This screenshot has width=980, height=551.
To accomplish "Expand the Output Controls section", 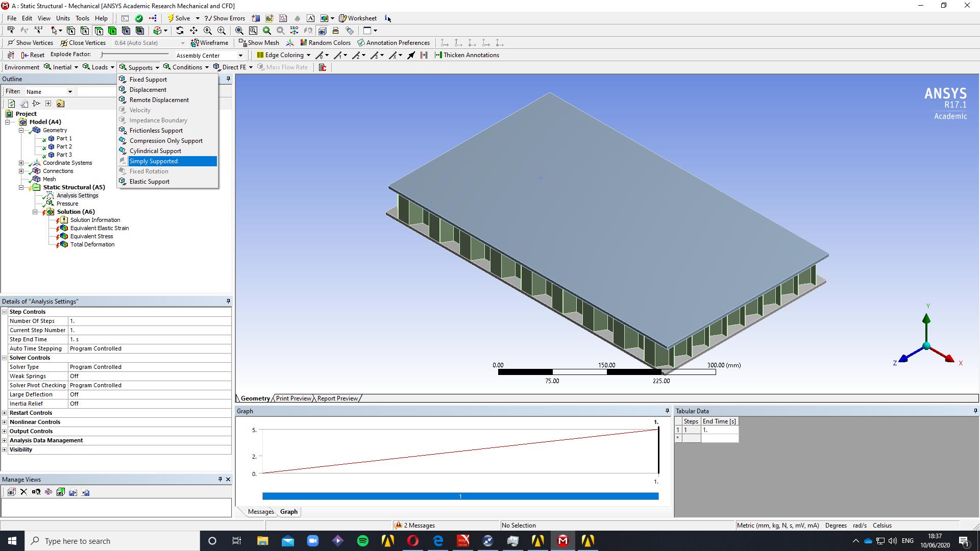I will tap(5, 431).
